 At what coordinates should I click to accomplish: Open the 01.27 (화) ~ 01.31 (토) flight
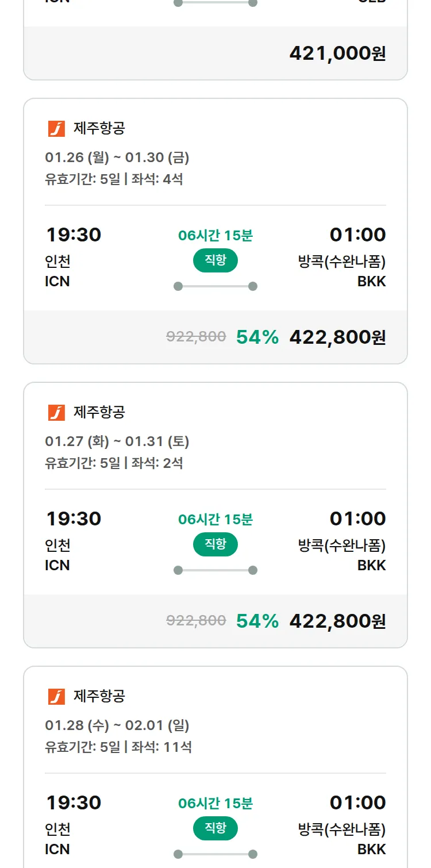pyautogui.click(x=117, y=441)
